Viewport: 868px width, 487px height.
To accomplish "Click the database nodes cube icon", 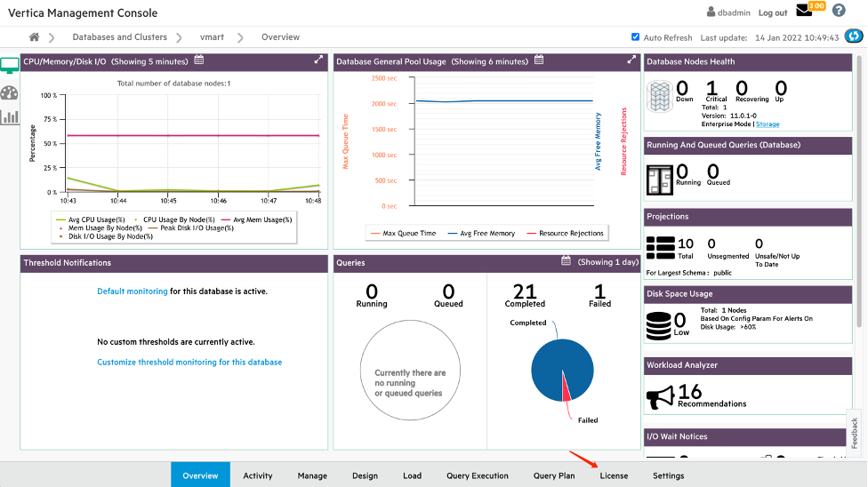I will (x=659, y=97).
